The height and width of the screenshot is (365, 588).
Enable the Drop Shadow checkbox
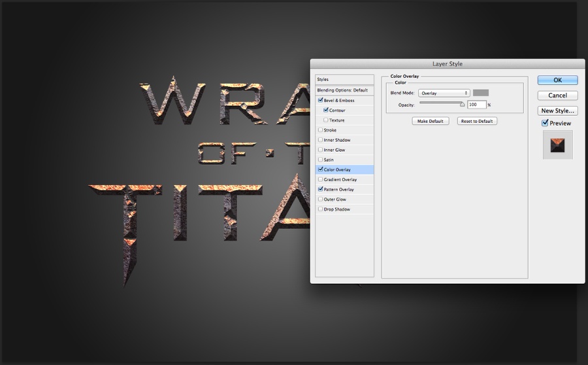320,209
